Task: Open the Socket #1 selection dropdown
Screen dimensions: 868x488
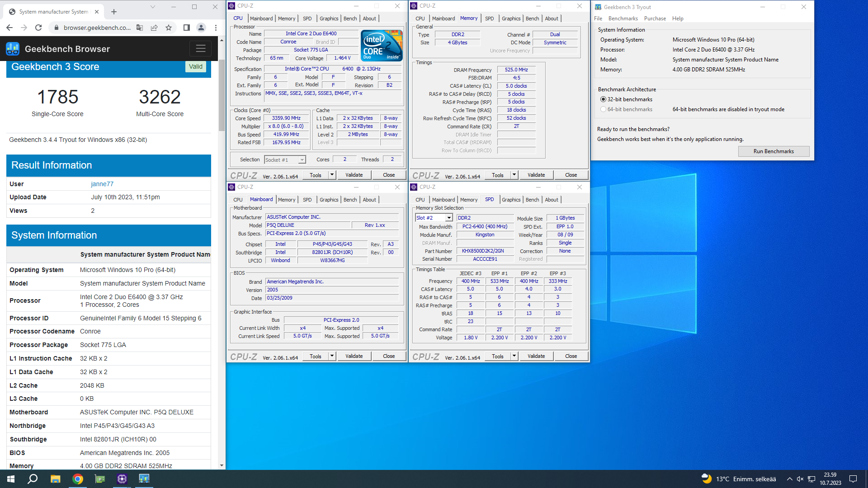Action: coord(285,160)
